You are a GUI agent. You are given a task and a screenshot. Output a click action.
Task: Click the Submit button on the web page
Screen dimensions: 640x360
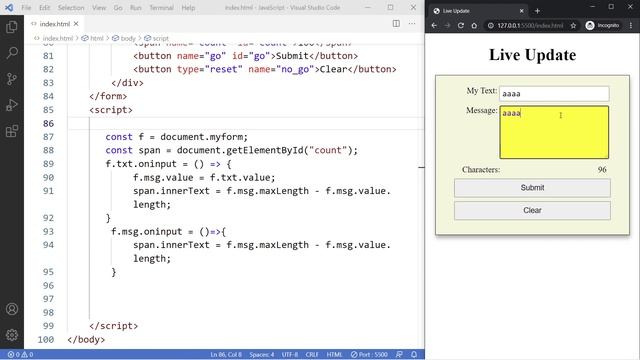tap(532, 188)
